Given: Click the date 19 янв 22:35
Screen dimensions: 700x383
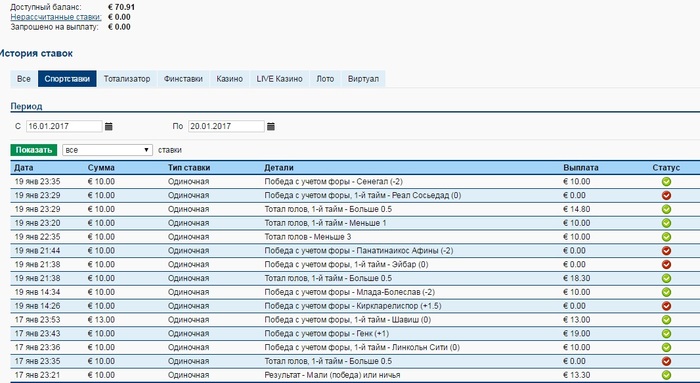Looking at the screenshot, I should [x=37, y=237].
